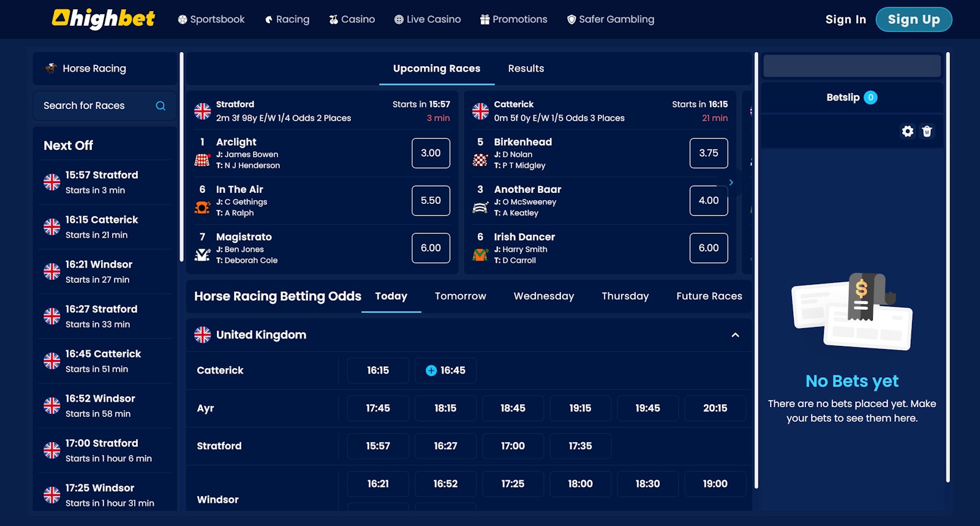The width and height of the screenshot is (980, 526).
Task: Switch to the Results tab
Action: [526, 69]
